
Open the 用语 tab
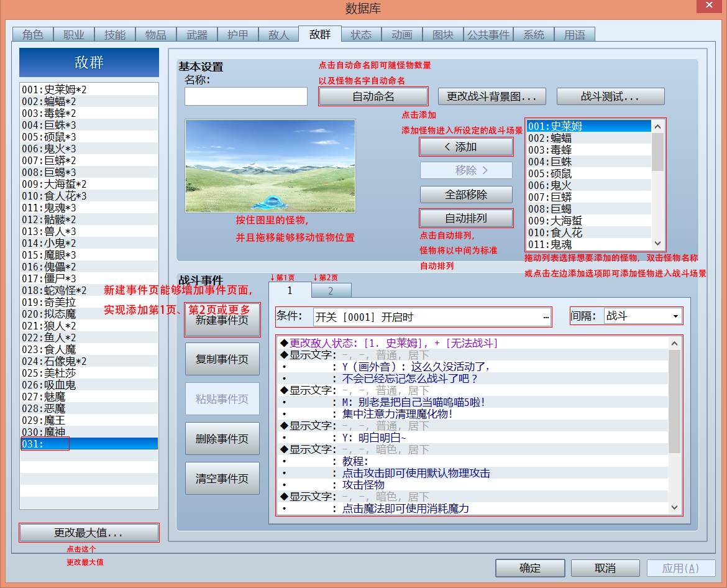coord(575,35)
